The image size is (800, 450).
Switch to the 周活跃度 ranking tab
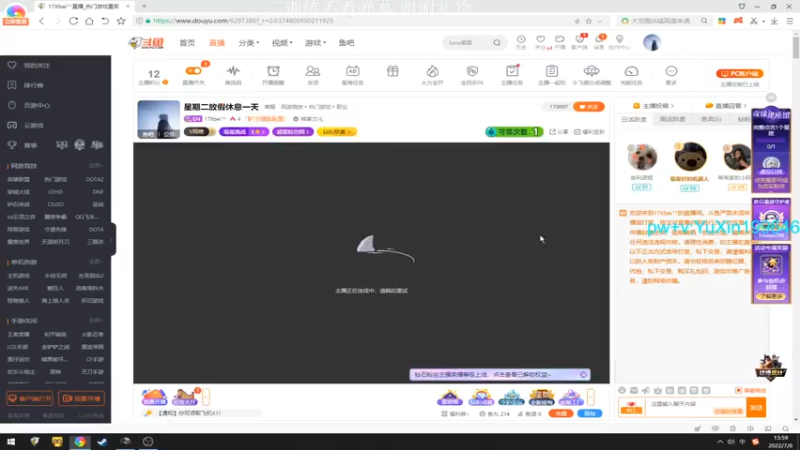pyautogui.click(x=672, y=119)
